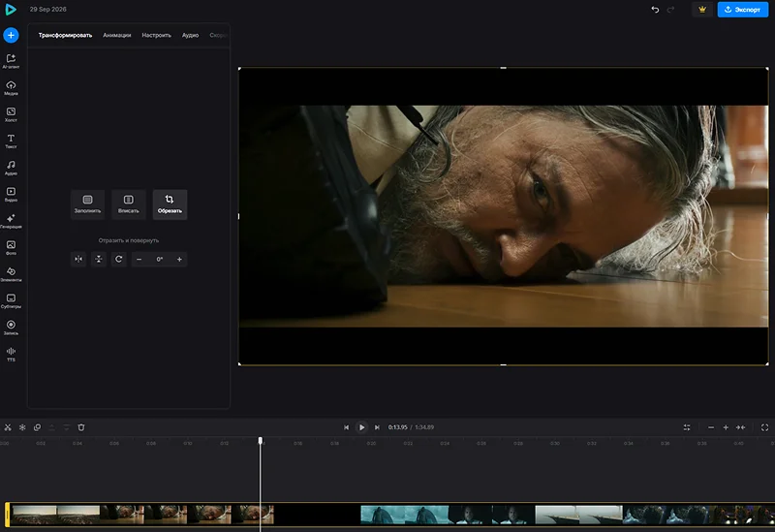The height and width of the screenshot is (532, 775).
Task: Open the Элементы panel in sidebar
Action: click(x=11, y=274)
